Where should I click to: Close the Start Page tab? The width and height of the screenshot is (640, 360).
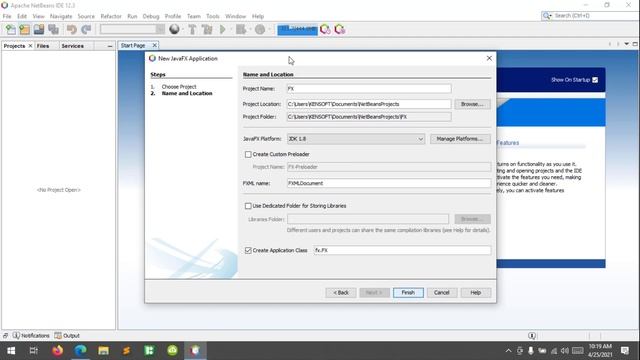point(154,45)
